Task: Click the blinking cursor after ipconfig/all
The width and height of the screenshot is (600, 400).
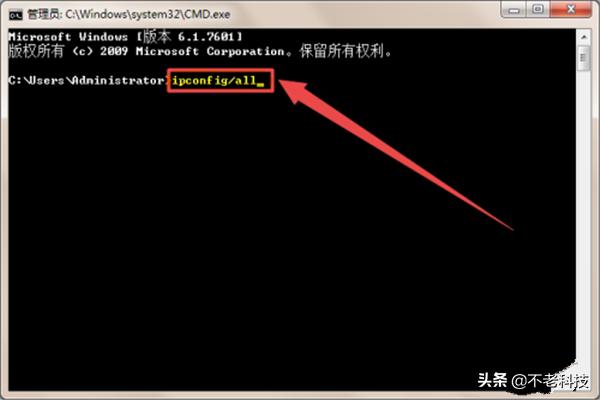Action: click(260, 84)
